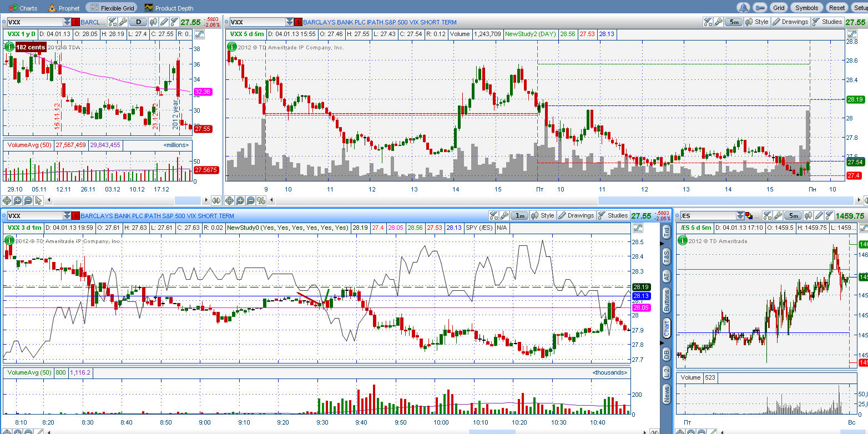868x434 pixels.
Task: Expand symbol dropdown on the 5-day VXX chart
Action: pos(290,22)
